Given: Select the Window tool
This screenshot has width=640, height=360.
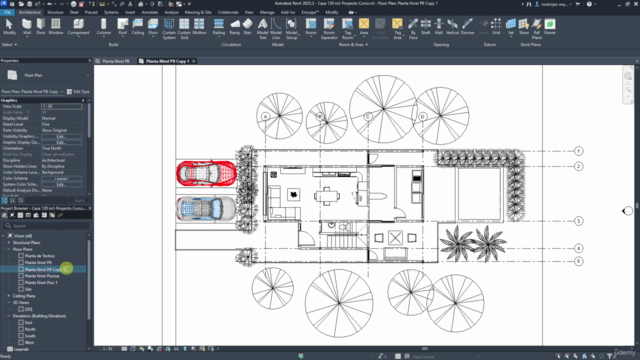Looking at the screenshot, I should coord(56,27).
